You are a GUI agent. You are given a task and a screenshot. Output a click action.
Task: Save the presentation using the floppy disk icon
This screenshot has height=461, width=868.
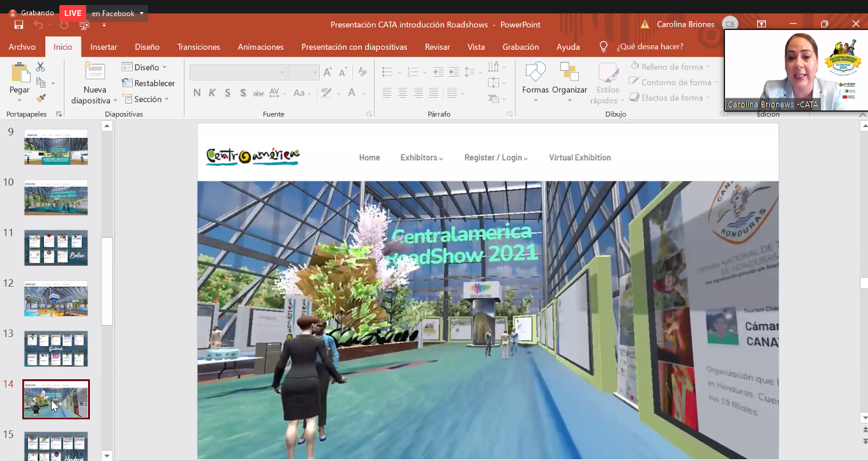click(x=19, y=25)
